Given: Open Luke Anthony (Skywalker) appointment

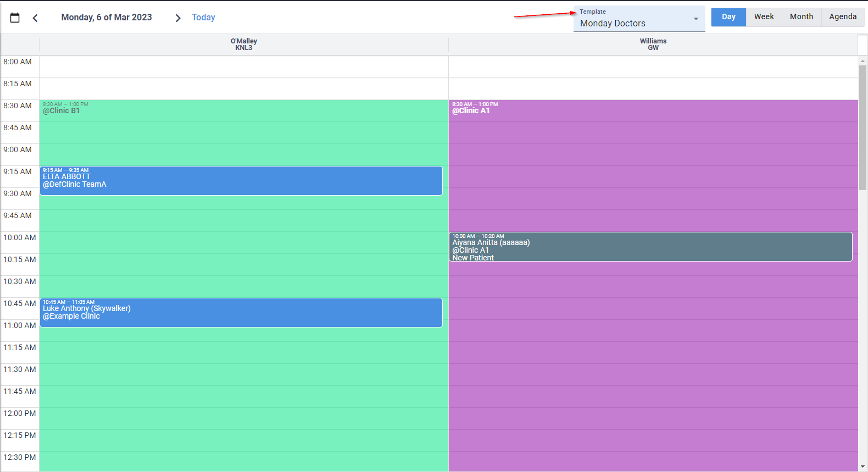Looking at the screenshot, I should coord(241,313).
